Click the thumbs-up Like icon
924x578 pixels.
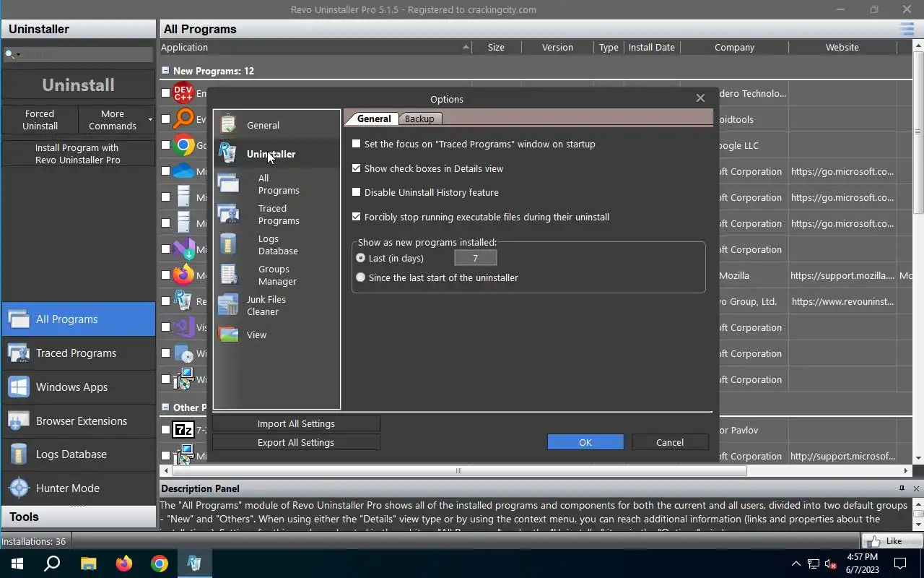pyautogui.click(x=875, y=540)
